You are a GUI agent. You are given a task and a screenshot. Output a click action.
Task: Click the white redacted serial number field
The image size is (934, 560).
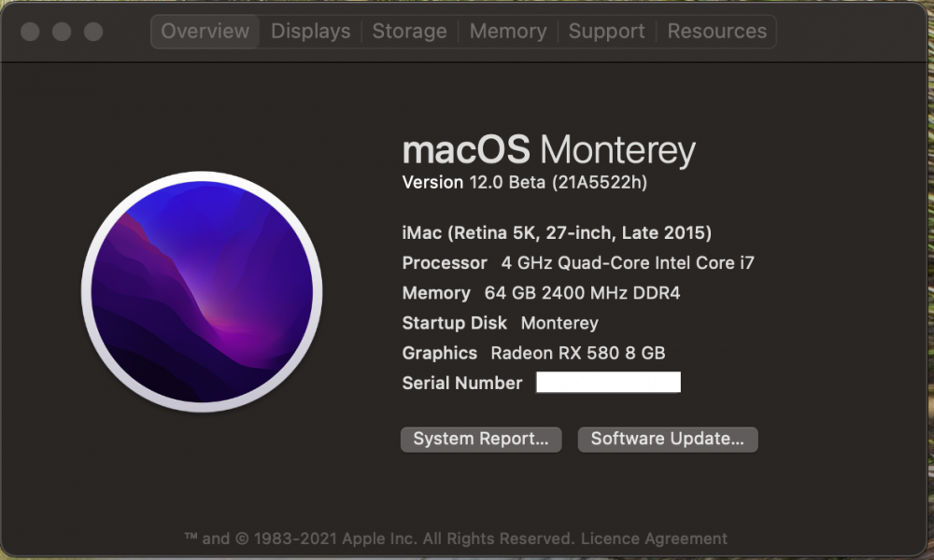pos(608,382)
